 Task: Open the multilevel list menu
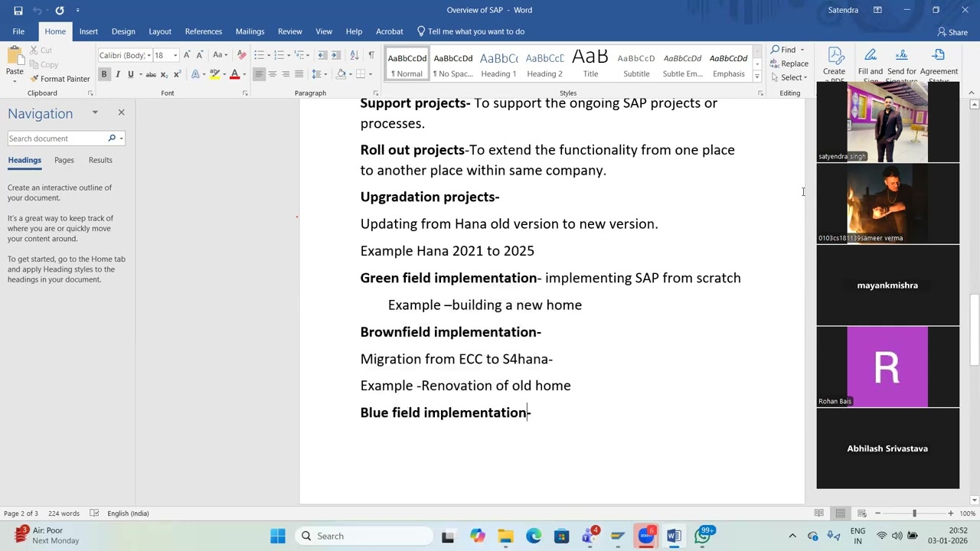[x=302, y=55]
